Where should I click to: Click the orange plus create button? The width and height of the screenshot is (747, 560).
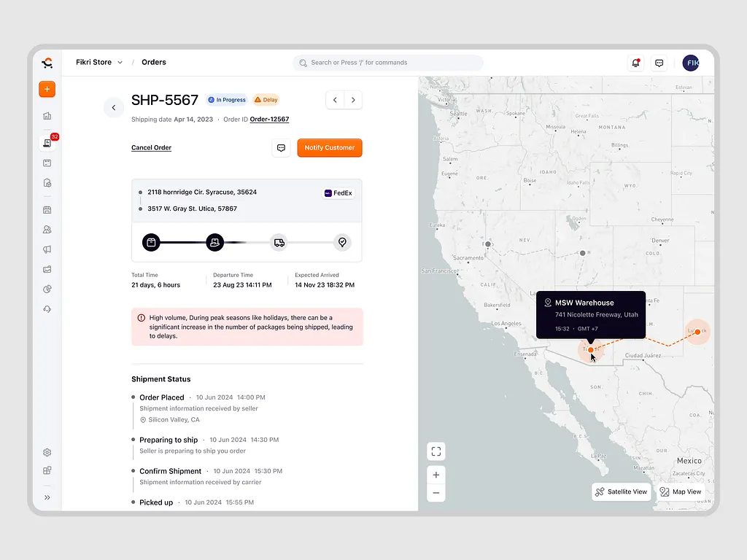47,89
